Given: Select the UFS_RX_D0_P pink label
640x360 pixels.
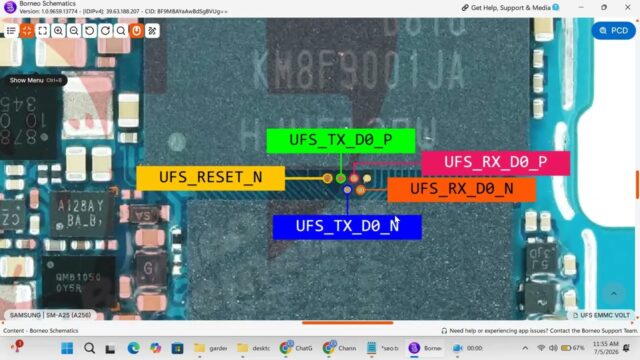Looking at the screenshot, I should [x=496, y=162].
